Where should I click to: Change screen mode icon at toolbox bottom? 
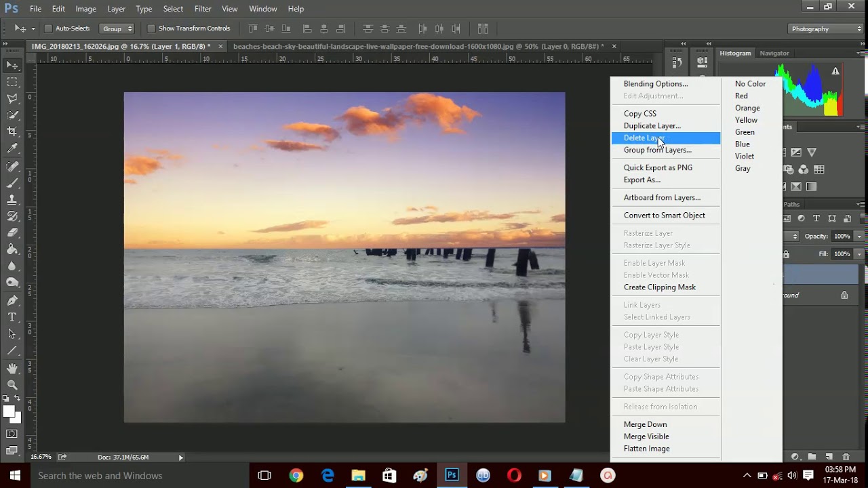click(12, 449)
